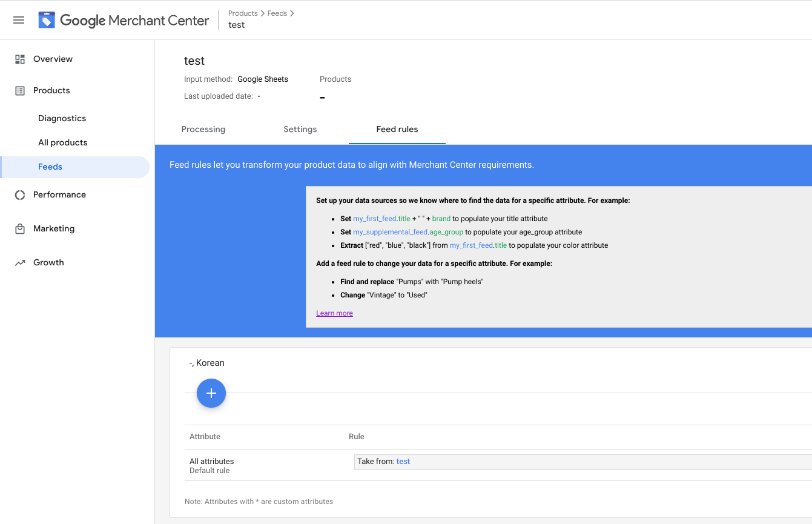812x524 pixels.
Task: Open Overview in the sidebar
Action: pyautogui.click(x=53, y=59)
